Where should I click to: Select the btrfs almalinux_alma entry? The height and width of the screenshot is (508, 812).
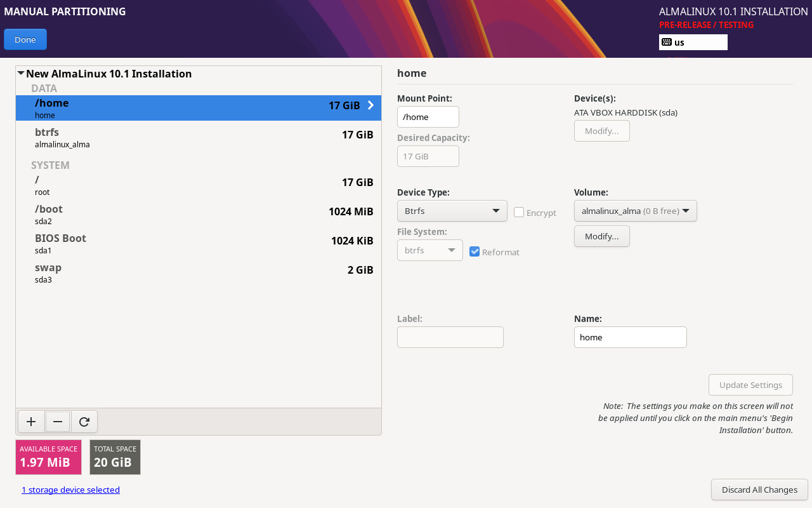point(198,138)
